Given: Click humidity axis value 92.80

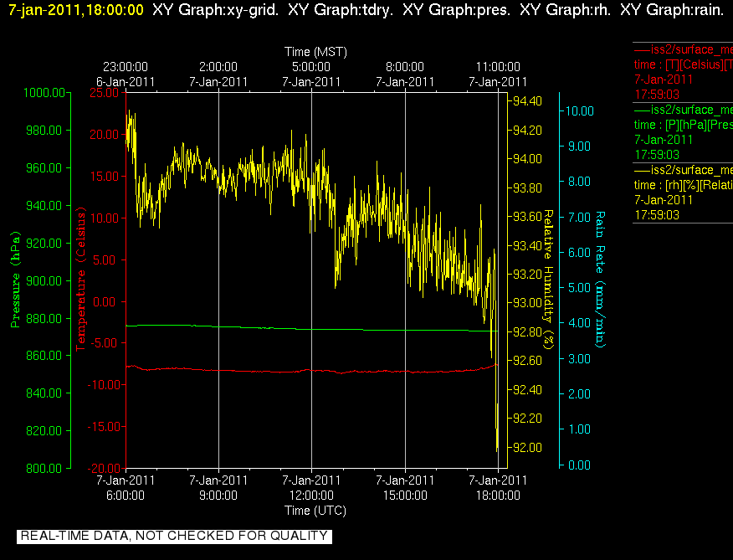Looking at the screenshot, I should [528, 332].
